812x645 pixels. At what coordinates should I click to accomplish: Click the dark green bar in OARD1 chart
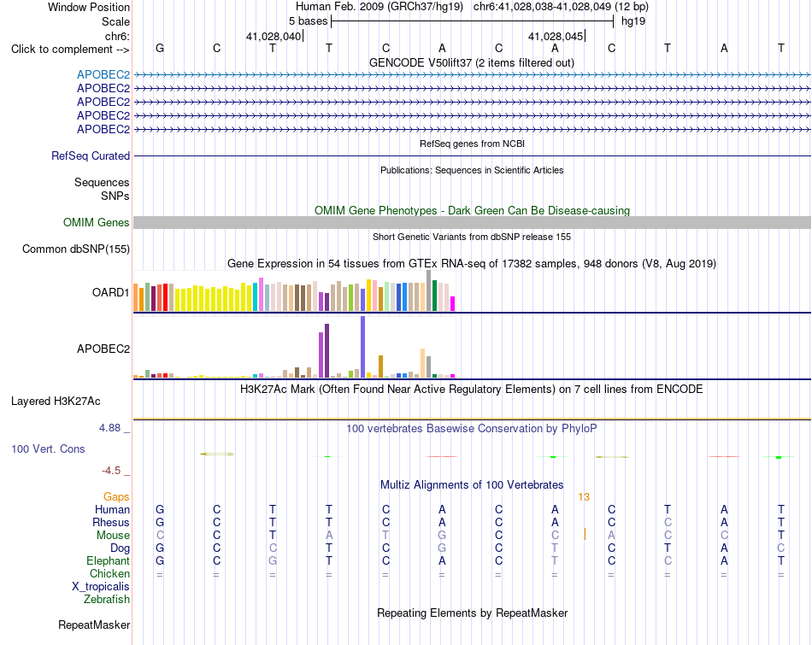[434, 296]
